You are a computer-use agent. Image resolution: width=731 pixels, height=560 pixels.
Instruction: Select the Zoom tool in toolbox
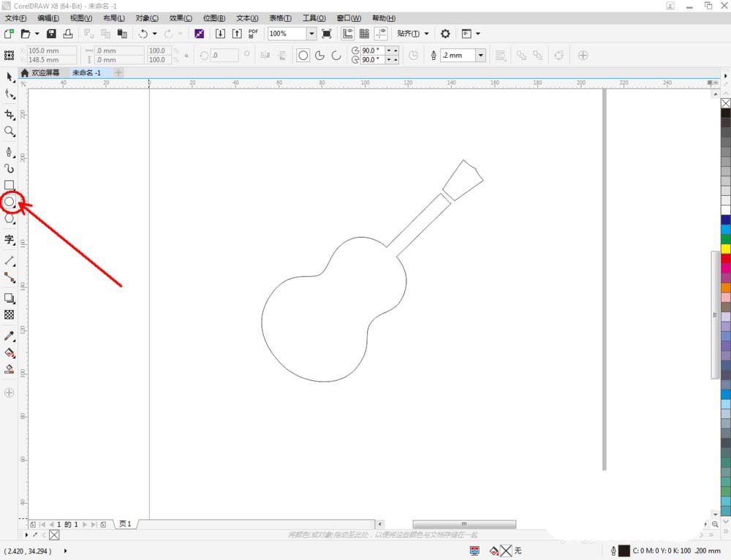coord(10,132)
